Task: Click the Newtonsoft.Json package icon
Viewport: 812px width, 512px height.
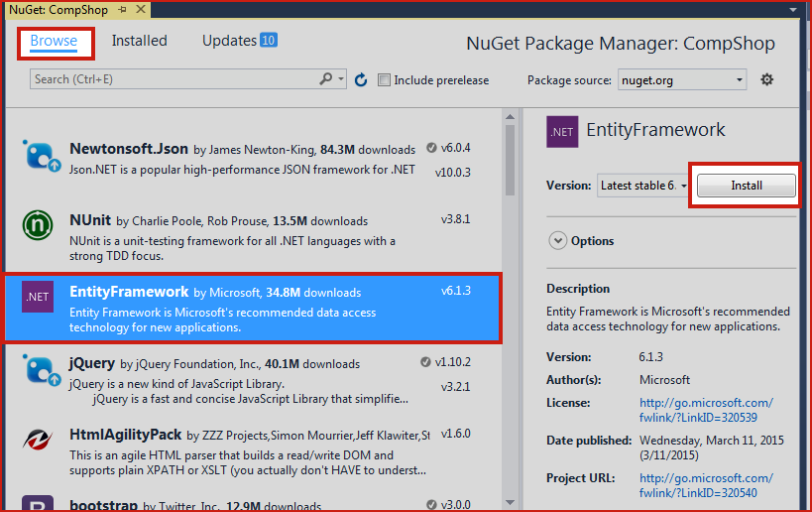Action: [x=42, y=156]
